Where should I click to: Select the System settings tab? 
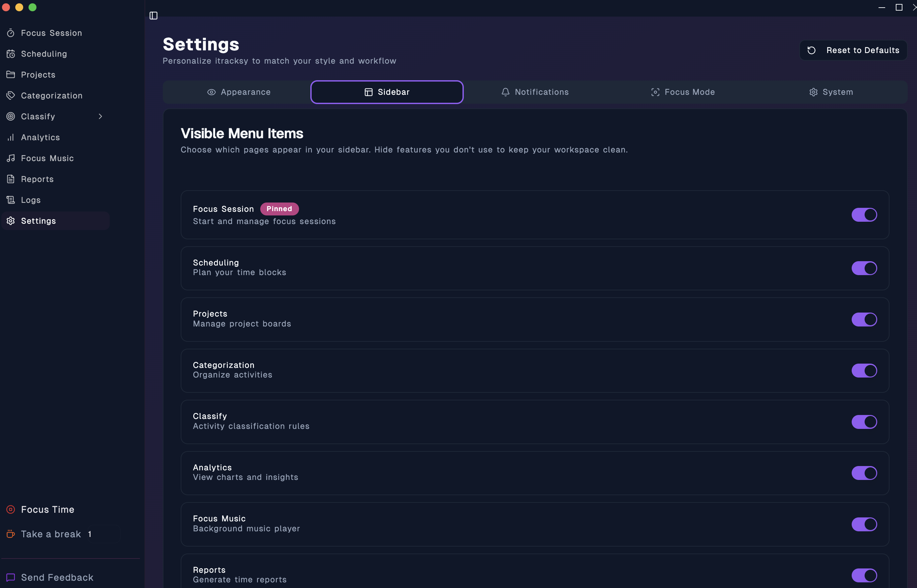click(x=831, y=92)
